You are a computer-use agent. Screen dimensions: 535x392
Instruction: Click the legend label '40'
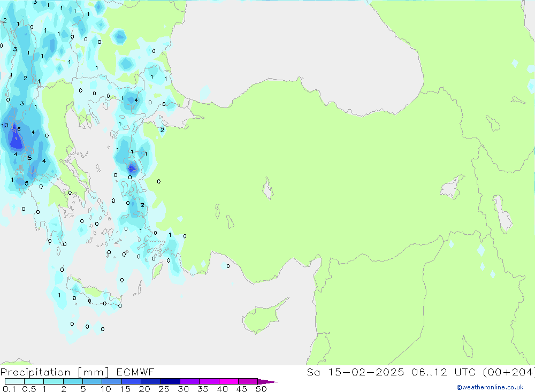[x=223, y=389]
